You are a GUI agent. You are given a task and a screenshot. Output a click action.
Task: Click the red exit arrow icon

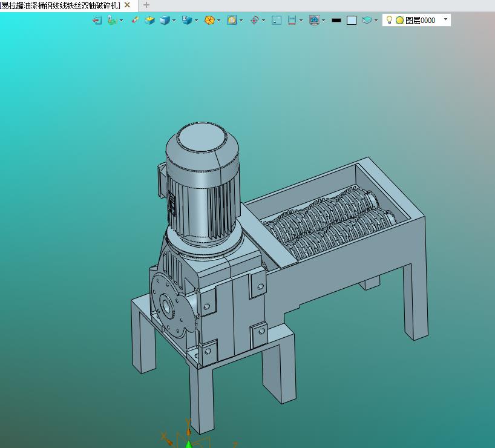pyautogui.click(x=97, y=20)
